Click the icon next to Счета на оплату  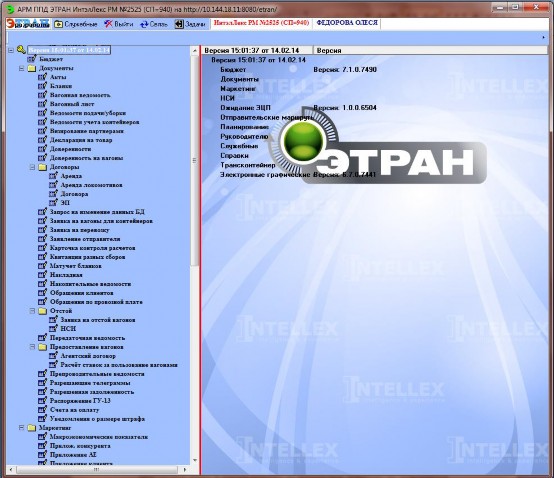pyautogui.click(x=42, y=410)
